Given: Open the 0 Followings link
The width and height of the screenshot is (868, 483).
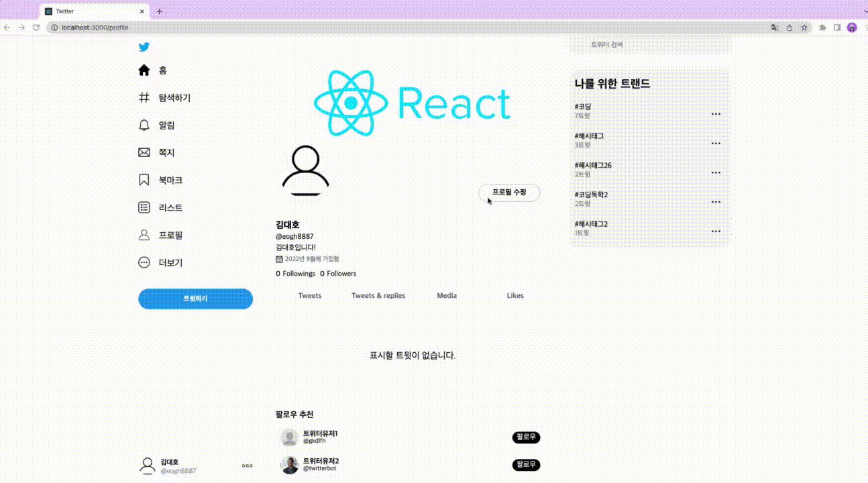Looking at the screenshot, I should [296, 274].
